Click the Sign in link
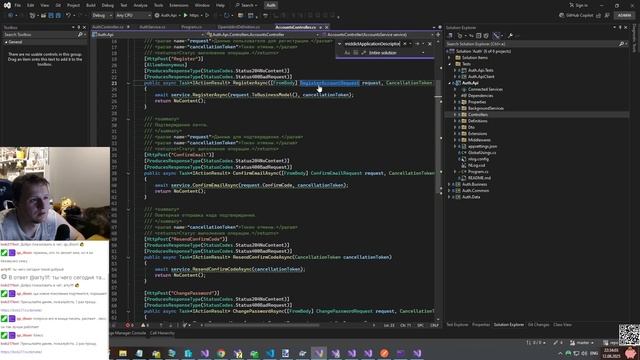This screenshot has width=640, height=360. point(579,5)
